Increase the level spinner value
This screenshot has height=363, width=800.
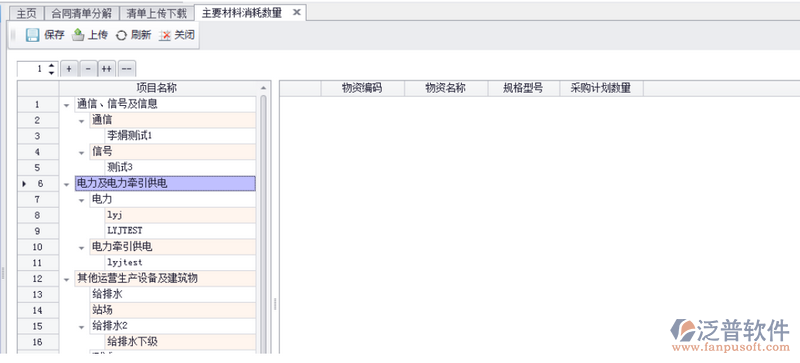pos(51,65)
